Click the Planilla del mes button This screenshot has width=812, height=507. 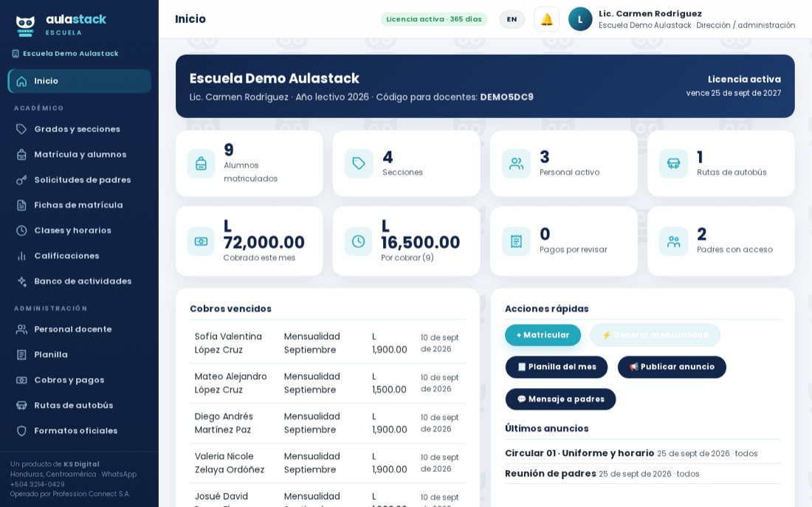pyautogui.click(x=556, y=367)
